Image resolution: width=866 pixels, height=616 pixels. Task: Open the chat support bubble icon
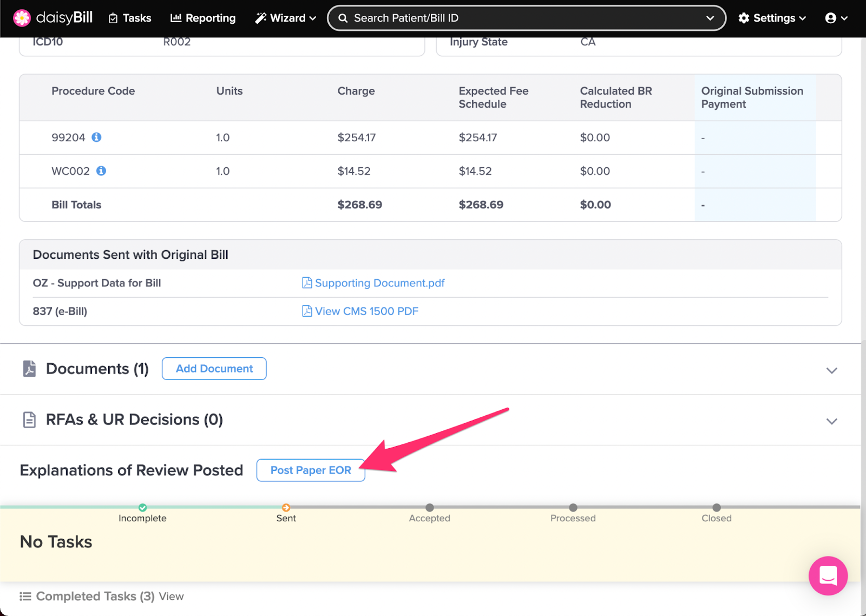click(x=828, y=575)
